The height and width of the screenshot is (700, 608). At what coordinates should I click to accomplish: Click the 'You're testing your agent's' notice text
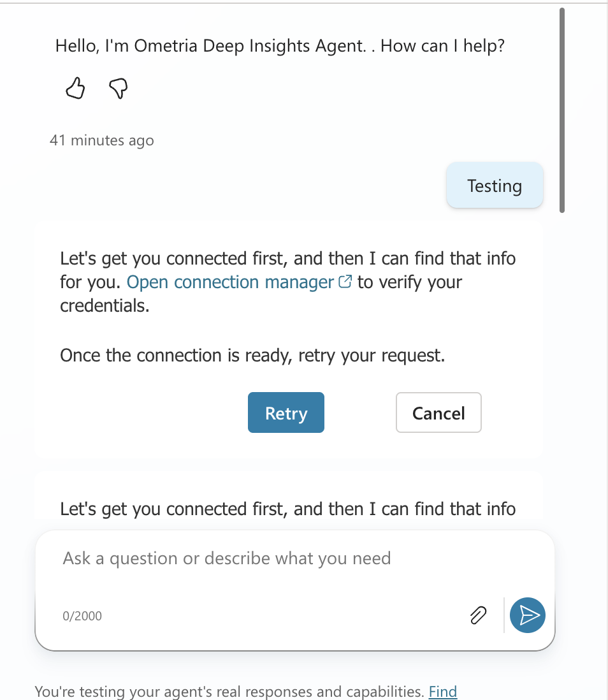tap(229, 692)
